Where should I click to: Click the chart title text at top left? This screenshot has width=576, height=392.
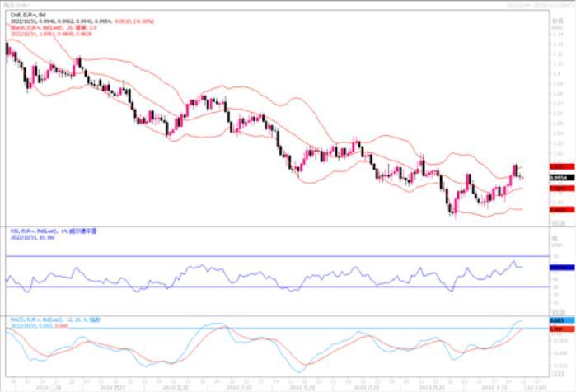coord(16,5)
